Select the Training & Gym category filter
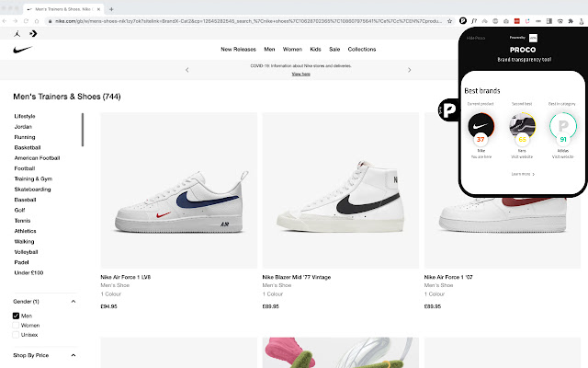This screenshot has height=368, width=588. (33, 178)
